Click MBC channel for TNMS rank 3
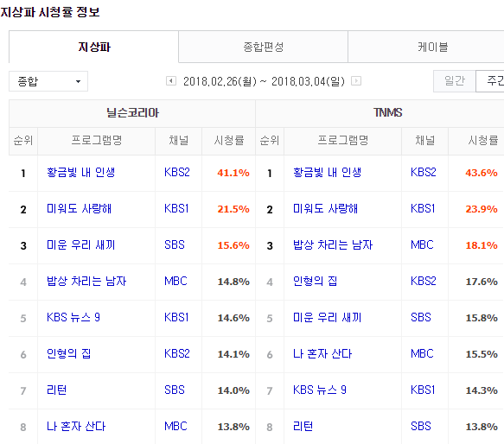Image resolution: width=504 pixels, height=444 pixels. tap(422, 245)
